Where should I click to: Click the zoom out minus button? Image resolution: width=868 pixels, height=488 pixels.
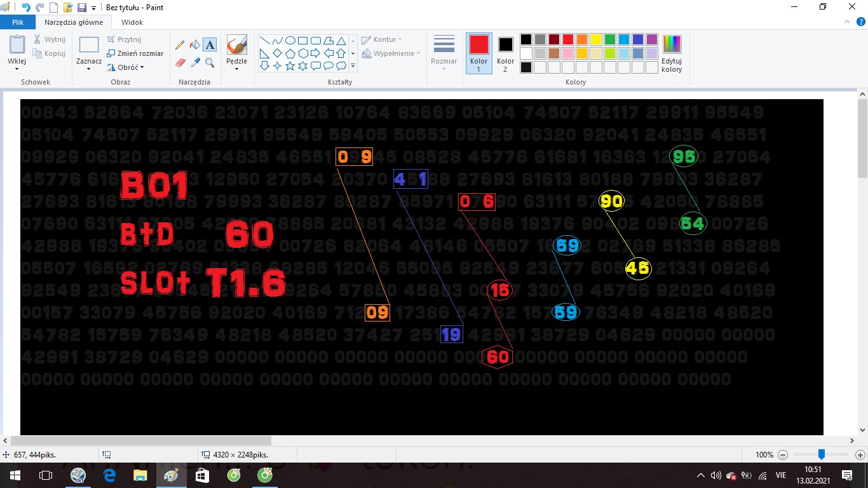(x=783, y=455)
